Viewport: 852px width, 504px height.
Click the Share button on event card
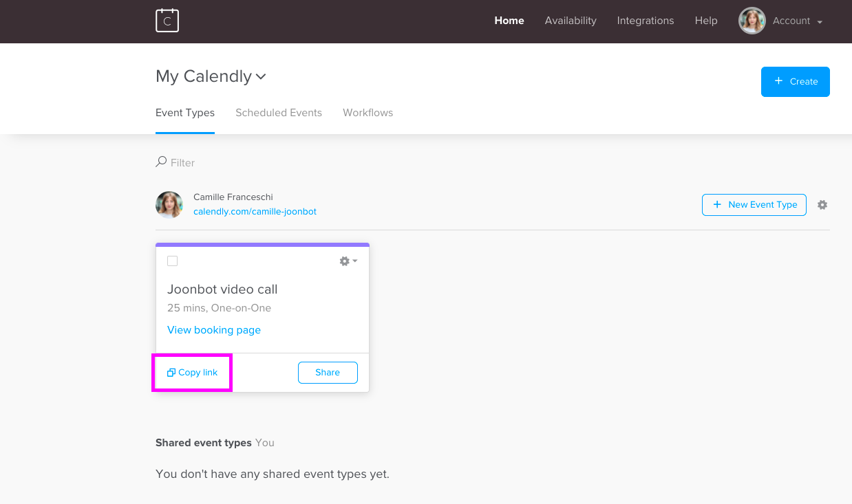(328, 373)
